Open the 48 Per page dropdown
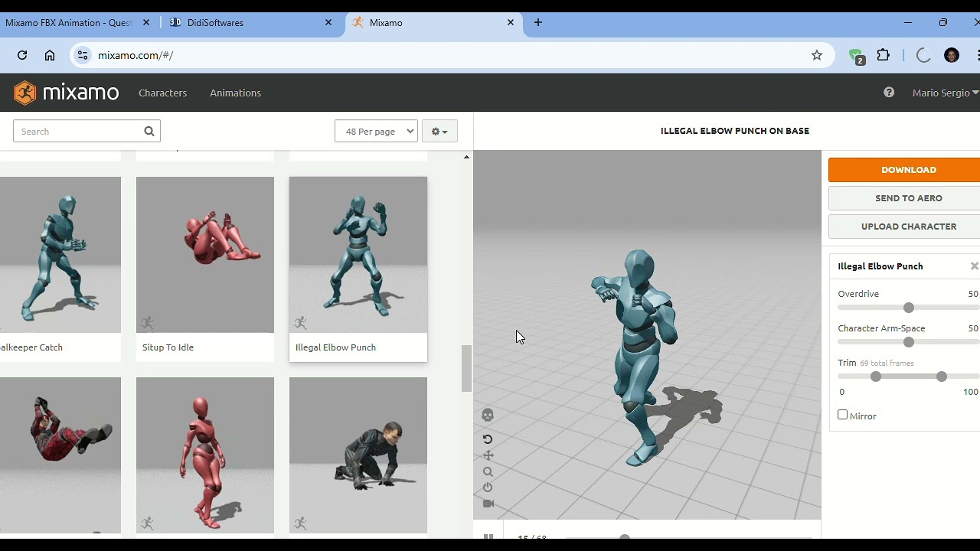This screenshot has width=980, height=551. point(376,131)
